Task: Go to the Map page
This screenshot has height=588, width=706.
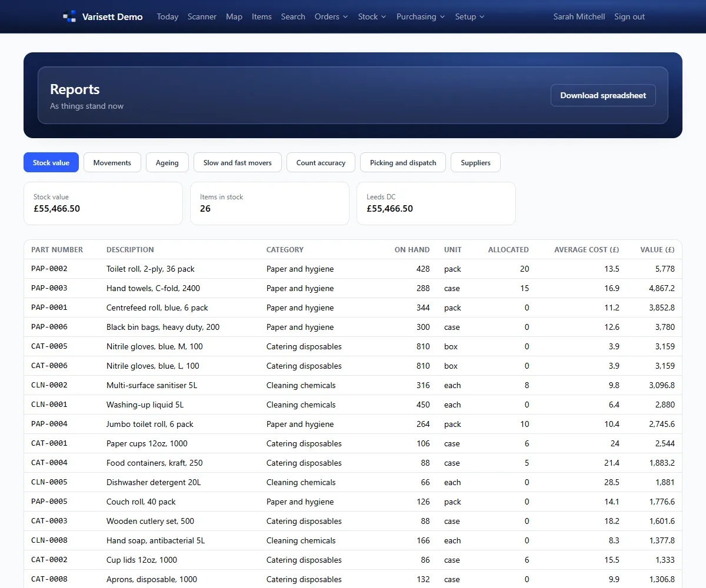Action: [234, 16]
